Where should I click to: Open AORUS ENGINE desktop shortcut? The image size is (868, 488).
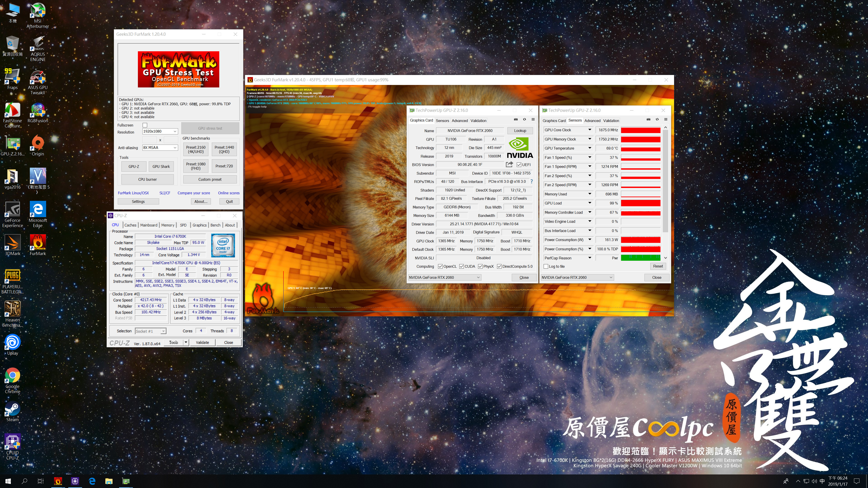[38, 49]
